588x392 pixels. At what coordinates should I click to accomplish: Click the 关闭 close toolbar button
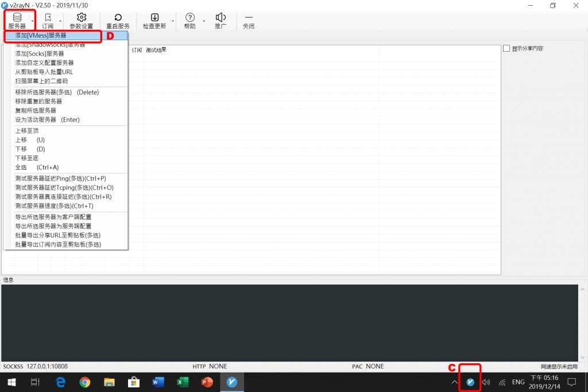(249, 21)
